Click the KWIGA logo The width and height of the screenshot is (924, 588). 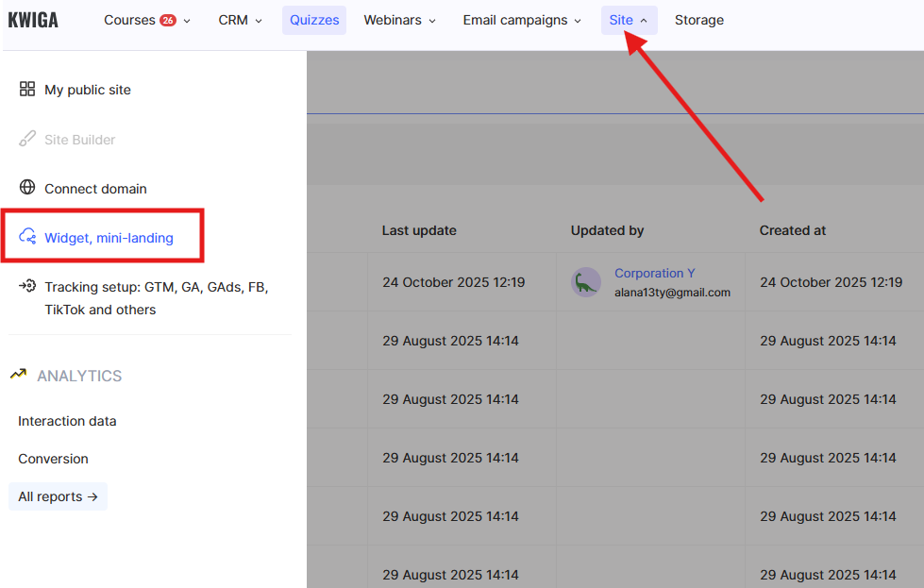(33, 20)
